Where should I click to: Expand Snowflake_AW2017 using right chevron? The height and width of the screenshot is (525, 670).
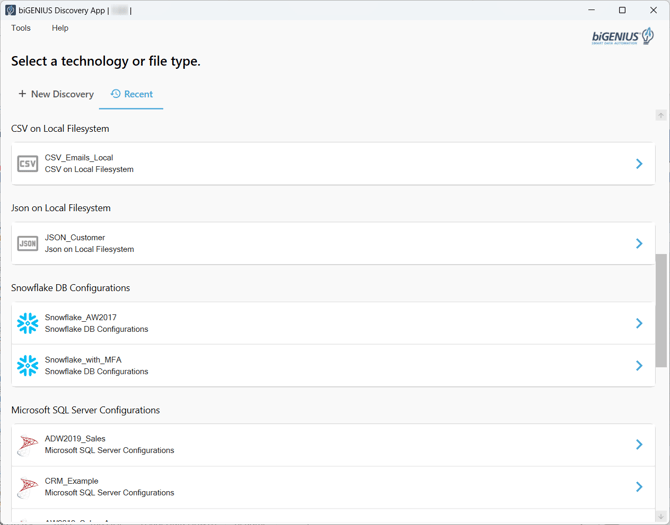point(639,323)
